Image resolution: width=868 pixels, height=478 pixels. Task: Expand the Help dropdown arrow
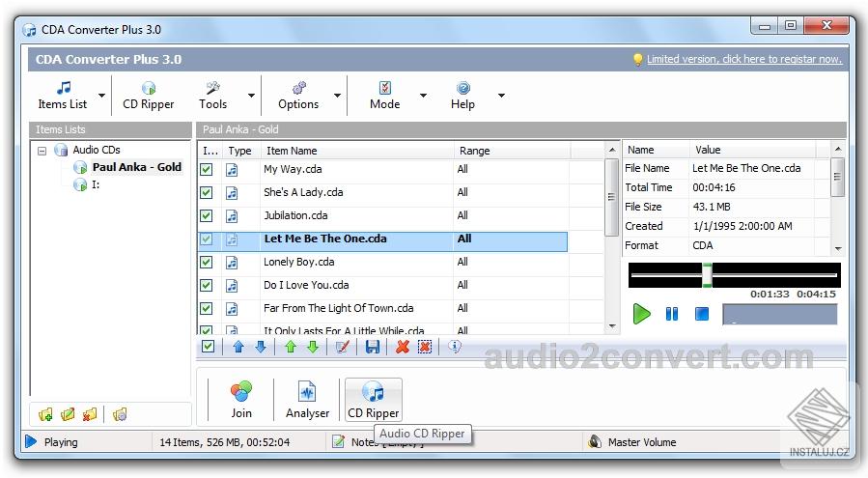[x=501, y=96]
